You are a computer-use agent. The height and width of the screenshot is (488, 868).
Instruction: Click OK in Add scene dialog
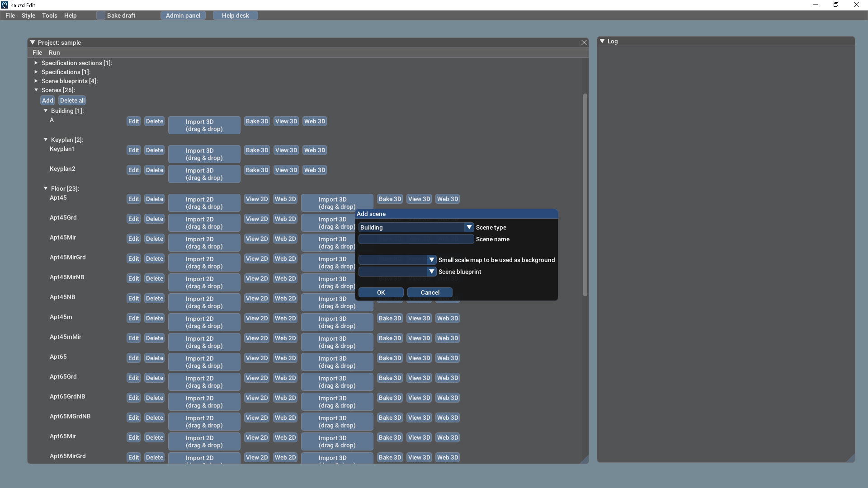point(381,292)
